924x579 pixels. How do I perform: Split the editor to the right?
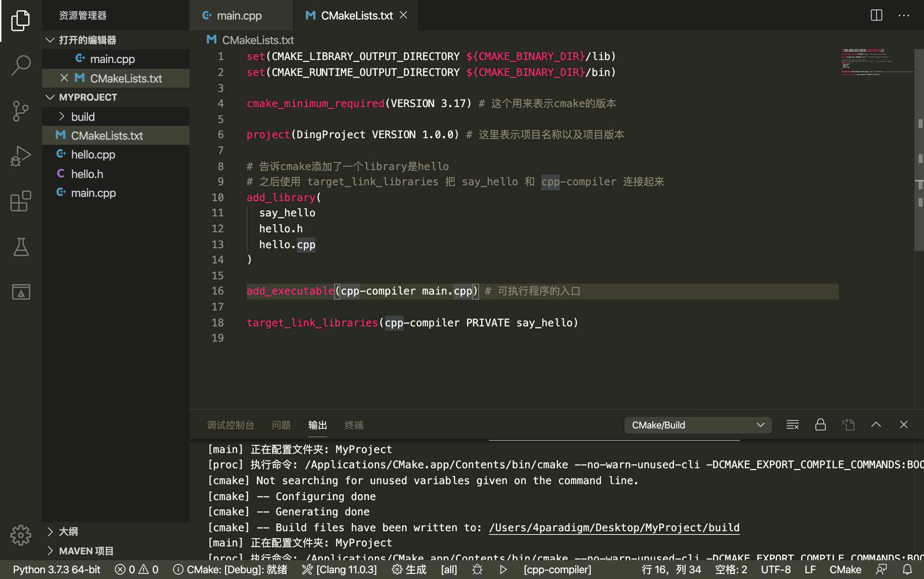pos(876,15)
